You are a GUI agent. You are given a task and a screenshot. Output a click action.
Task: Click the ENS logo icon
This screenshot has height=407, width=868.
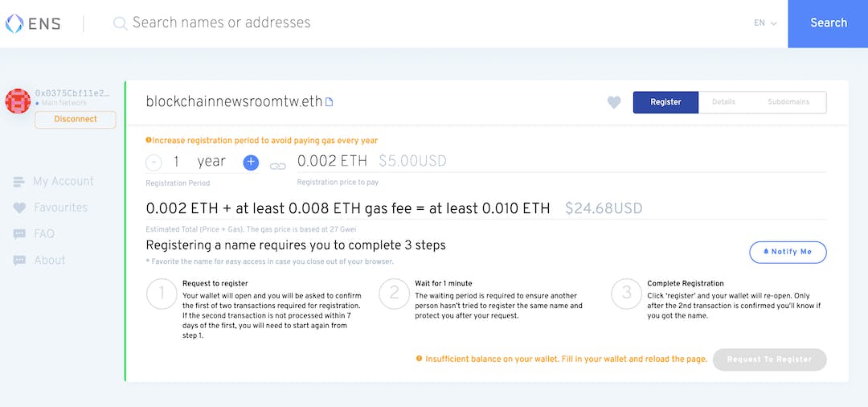[14, 23]
